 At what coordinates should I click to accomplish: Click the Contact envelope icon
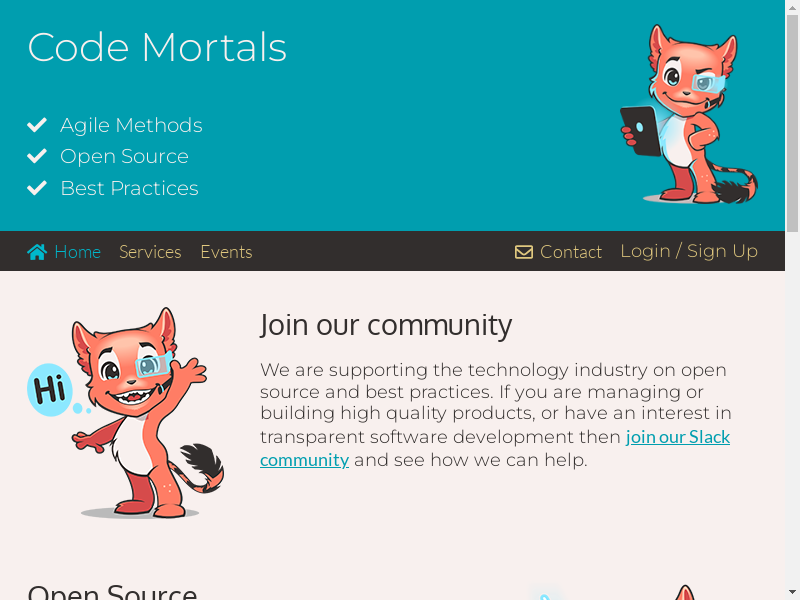[x=523, y=252]
